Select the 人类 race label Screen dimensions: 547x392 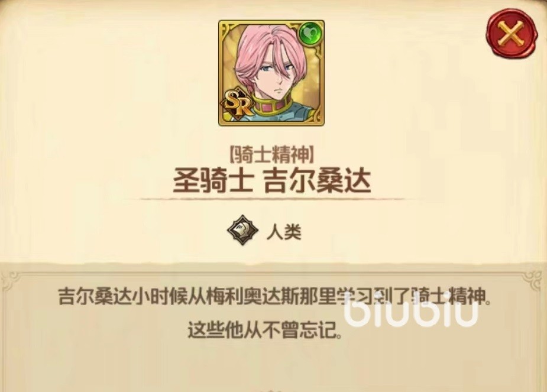284,232
